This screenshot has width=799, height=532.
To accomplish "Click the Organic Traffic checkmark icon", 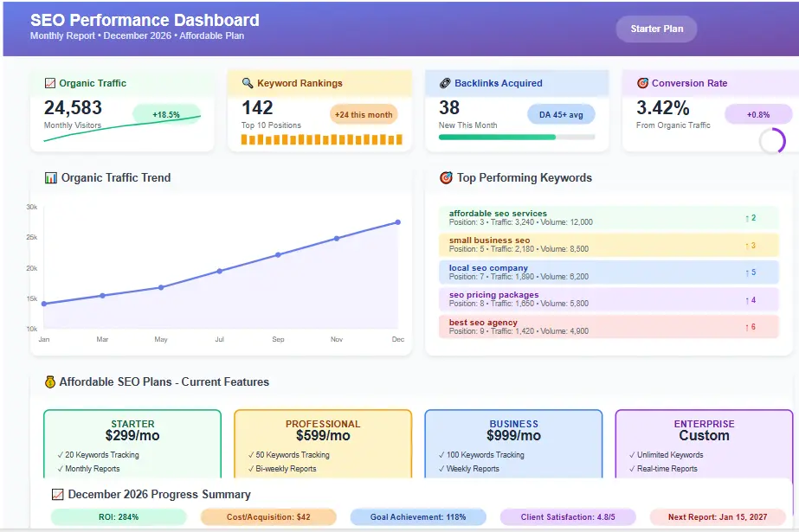I will tap(48, 83).
